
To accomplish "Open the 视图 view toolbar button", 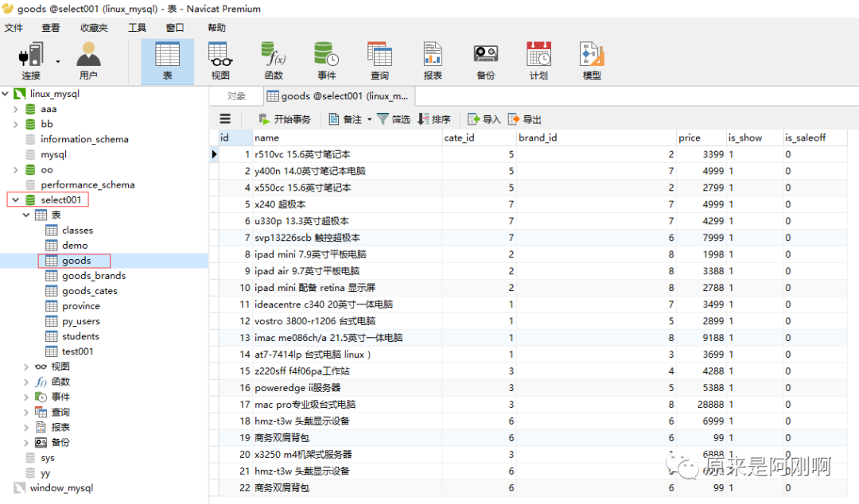I will [x=220, y=60].
